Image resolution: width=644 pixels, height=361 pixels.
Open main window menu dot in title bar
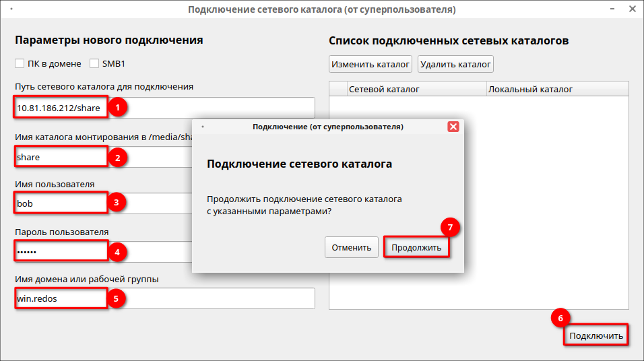point(13,10)
